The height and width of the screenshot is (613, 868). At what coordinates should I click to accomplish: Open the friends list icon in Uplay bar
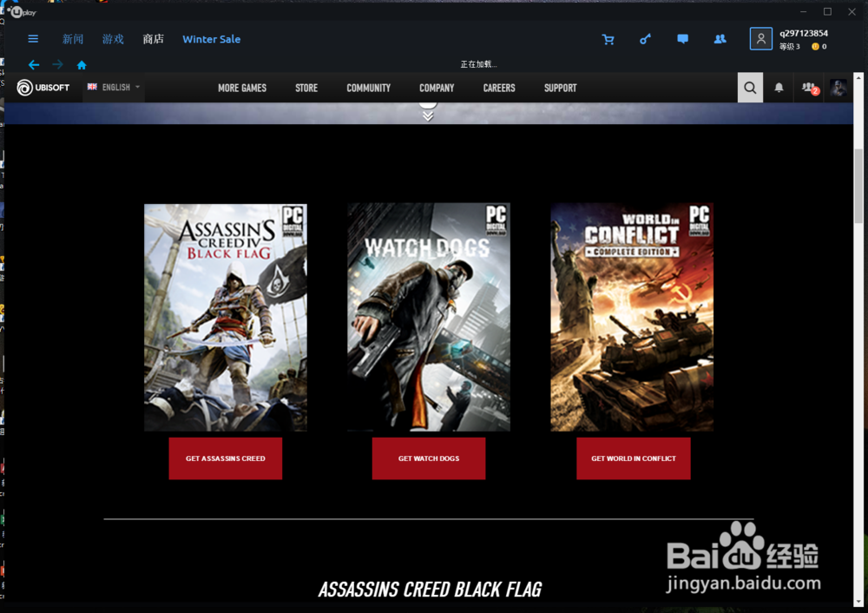click(720, 39)
